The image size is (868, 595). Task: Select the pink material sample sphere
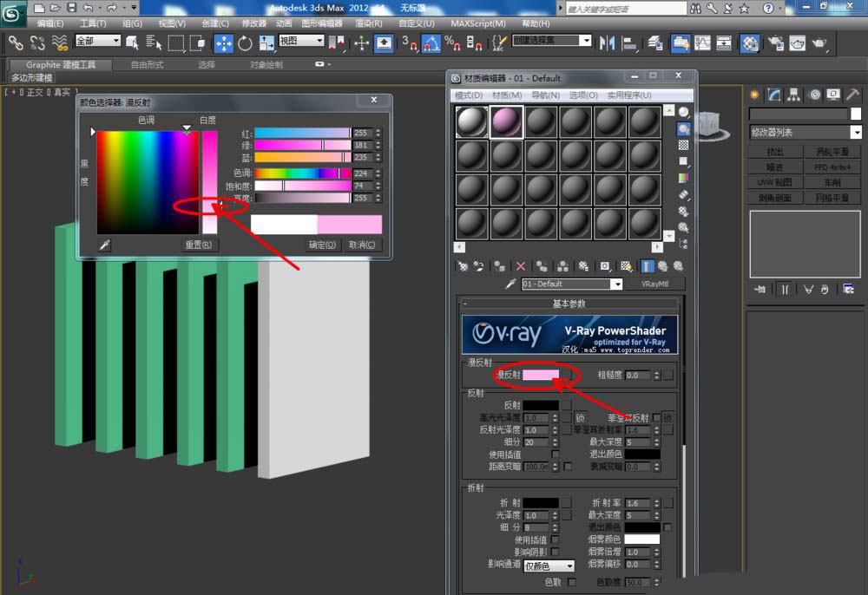tap(506, 122)
